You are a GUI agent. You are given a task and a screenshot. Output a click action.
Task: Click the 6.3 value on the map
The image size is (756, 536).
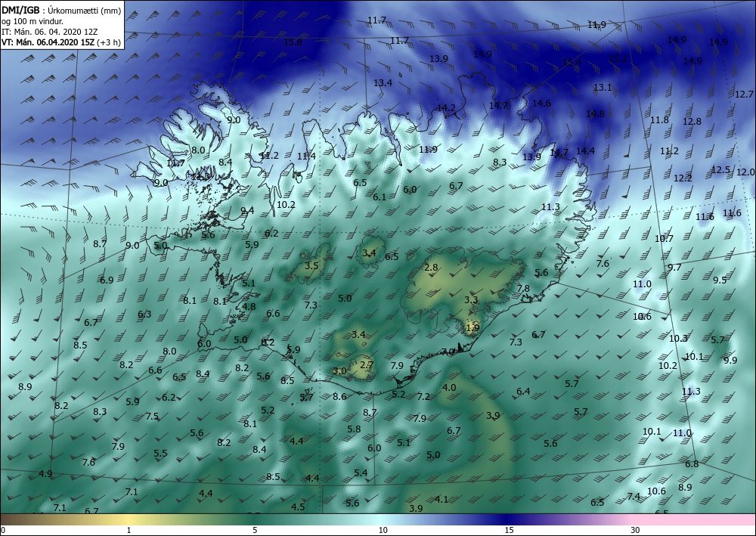point(144,314)
